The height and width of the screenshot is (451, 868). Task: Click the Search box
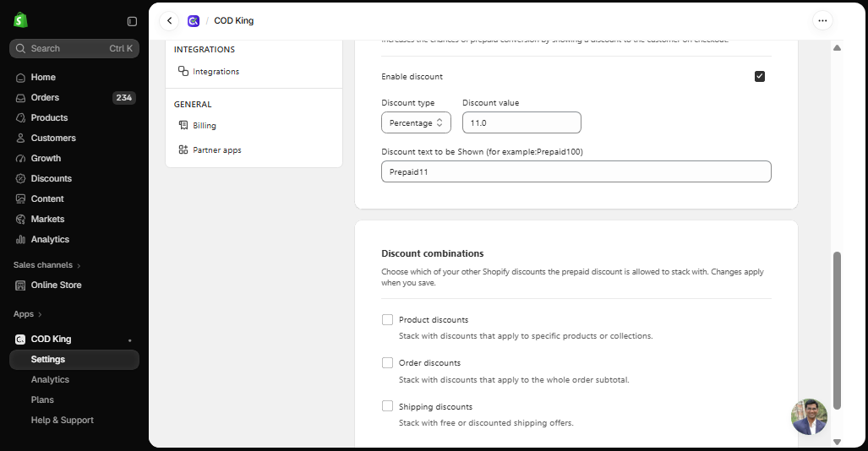[74, 49]
